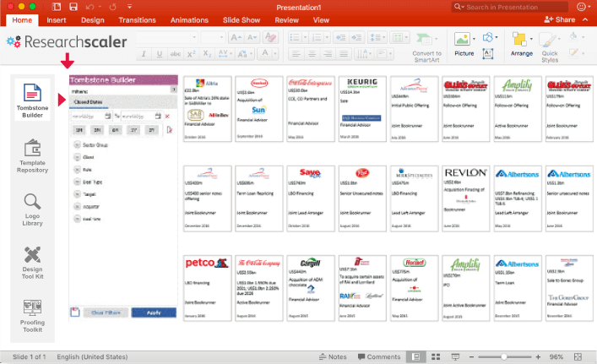The width and height of the screenshot is (597, 364).
Task: Open the end date calendar picker
Action: point(158,116)
